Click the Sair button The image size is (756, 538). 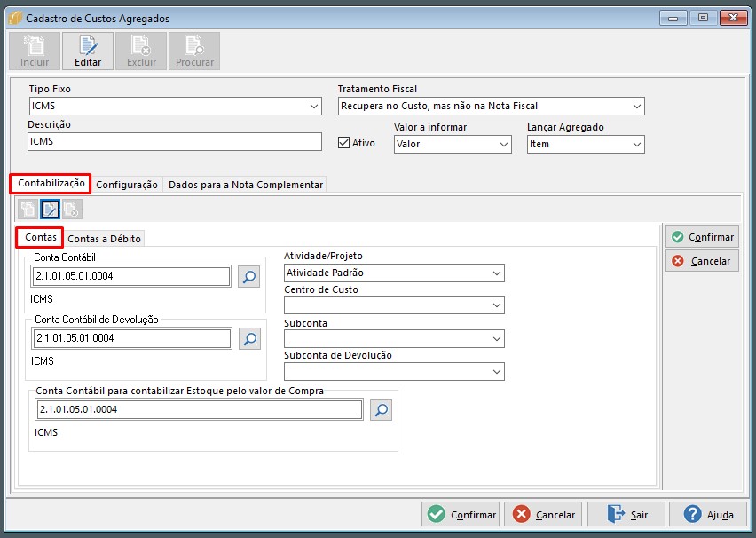626,514
